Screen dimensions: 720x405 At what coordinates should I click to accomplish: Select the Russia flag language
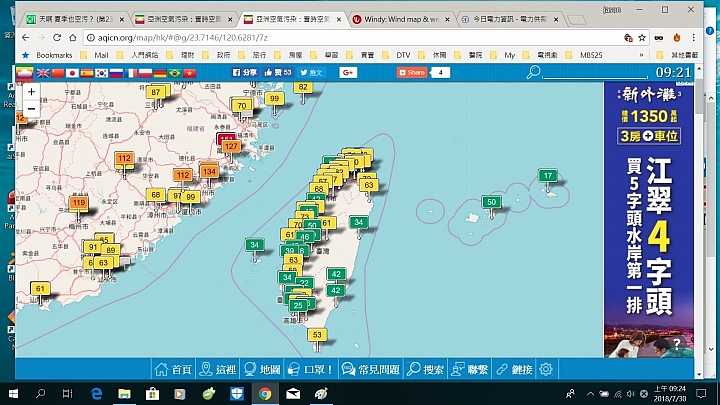tap(116, 73)
